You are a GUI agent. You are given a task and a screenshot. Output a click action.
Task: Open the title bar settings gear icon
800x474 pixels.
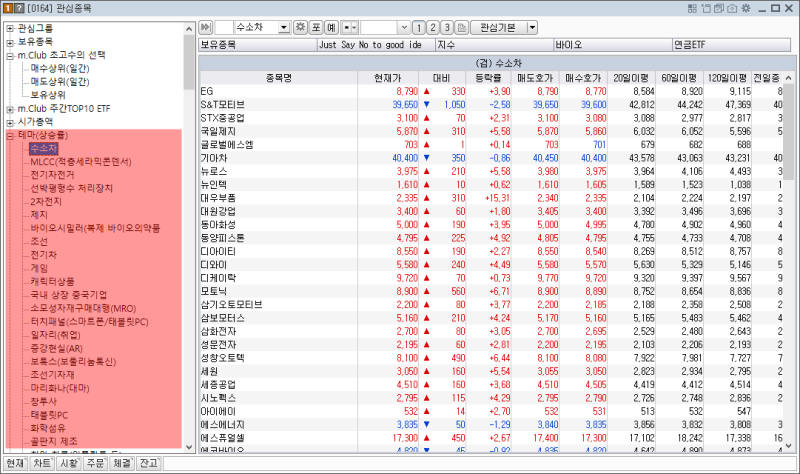[746, 8]
